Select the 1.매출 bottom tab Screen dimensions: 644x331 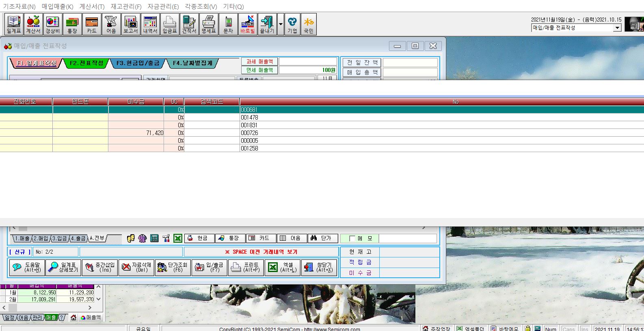(22, 239)
